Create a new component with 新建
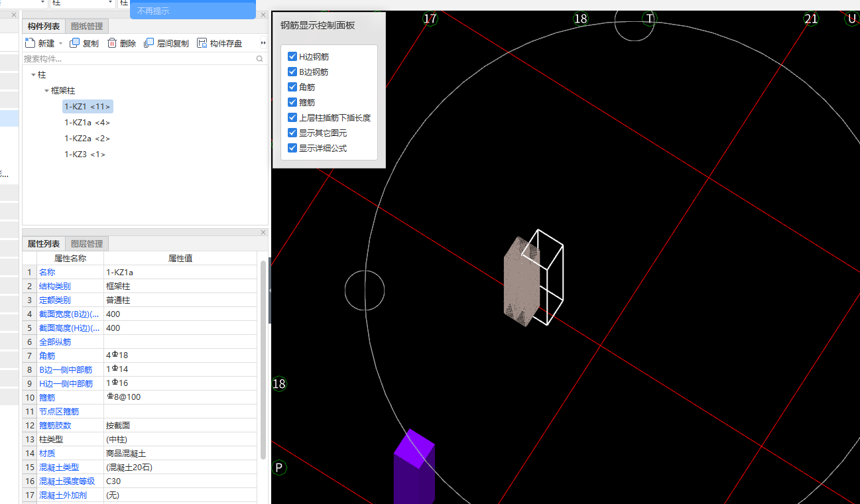 (x=40, y=43)
